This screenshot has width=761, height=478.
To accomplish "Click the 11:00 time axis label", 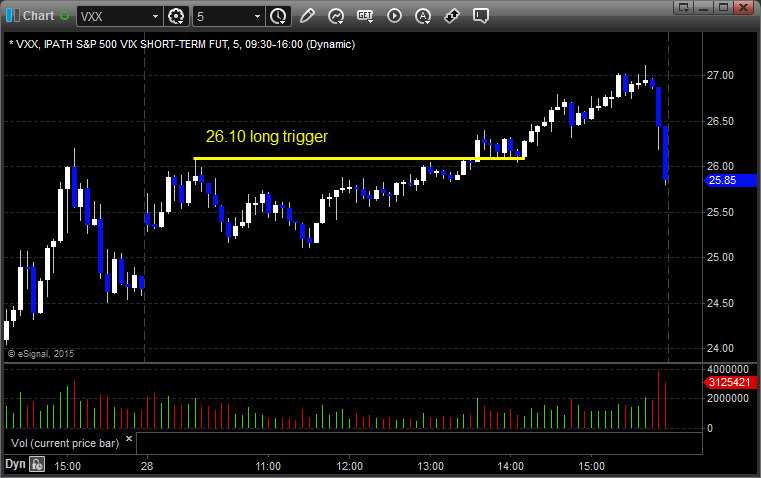I will (268, 466).
